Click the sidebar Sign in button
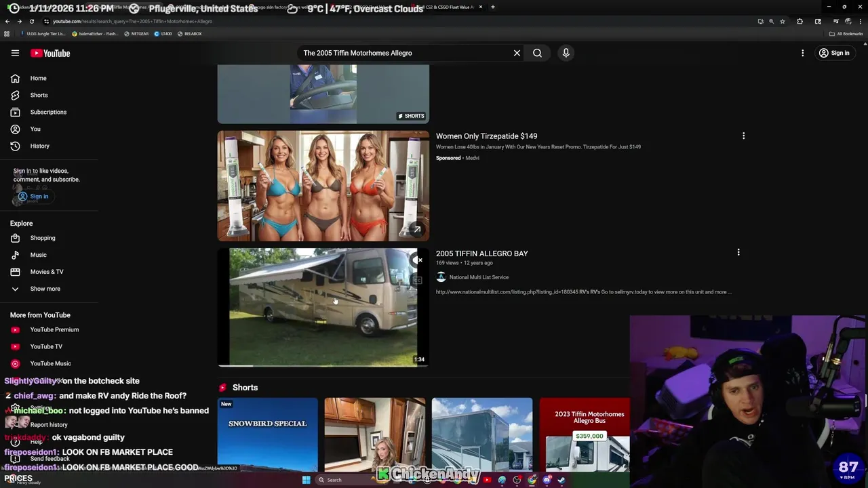The height and width of the screenshot is (488, 868). (33, 197)
